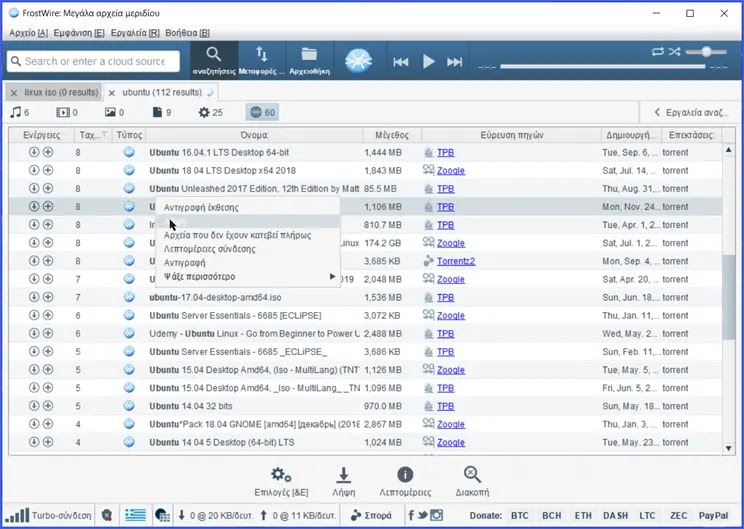Click the Σπορά seeding status button
Viewport: 744px width, 529px height.
(x=371, y=515)
